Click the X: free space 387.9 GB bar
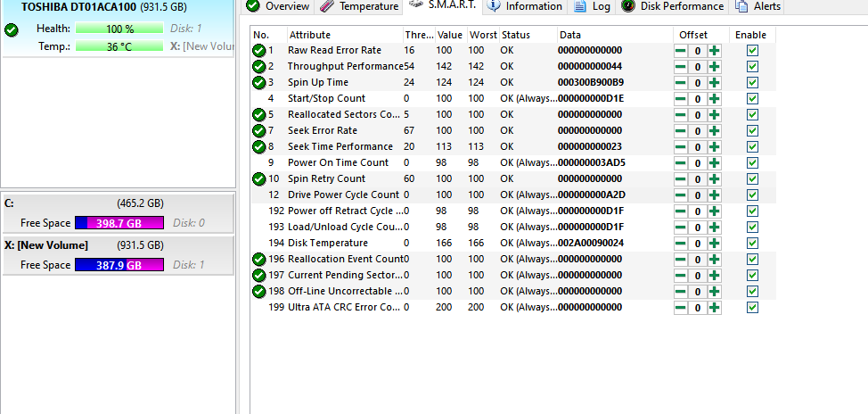868x414 pixels. pos(119,265)
